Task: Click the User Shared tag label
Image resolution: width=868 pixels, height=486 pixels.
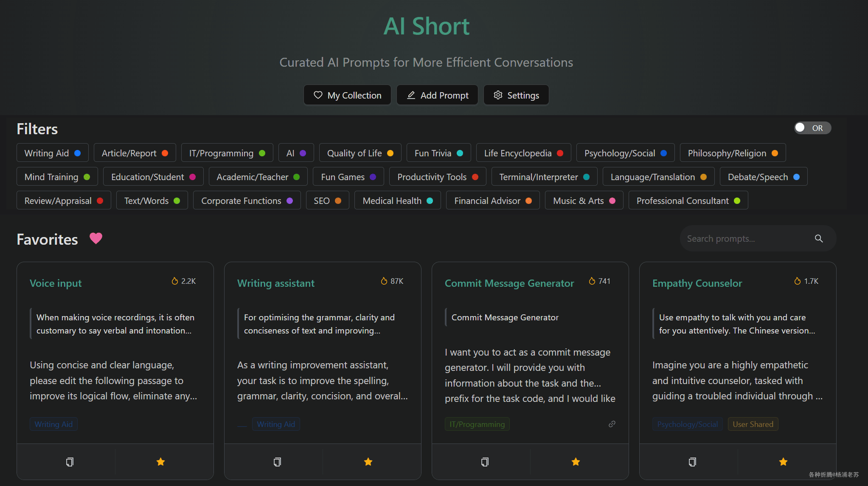Action: coord(753,424)
